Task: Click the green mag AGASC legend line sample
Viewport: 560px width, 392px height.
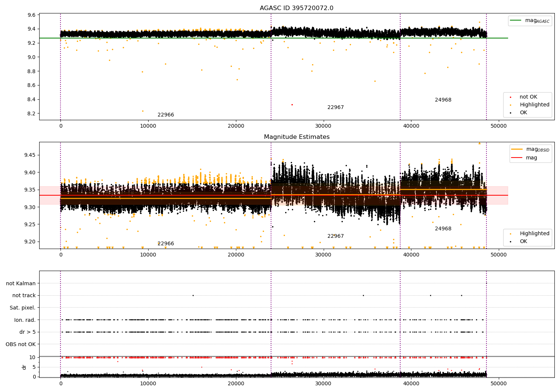Action: (516, 21)
